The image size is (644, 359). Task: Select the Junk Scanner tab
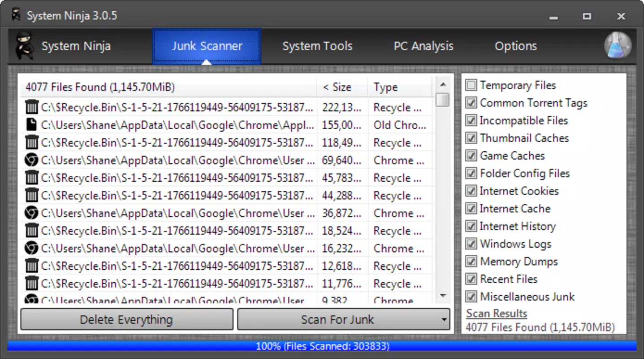(x=207, y=46)
